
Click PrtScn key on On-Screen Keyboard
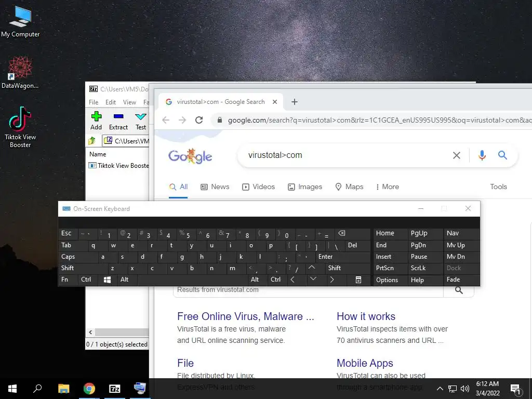[x=390, y=268]
